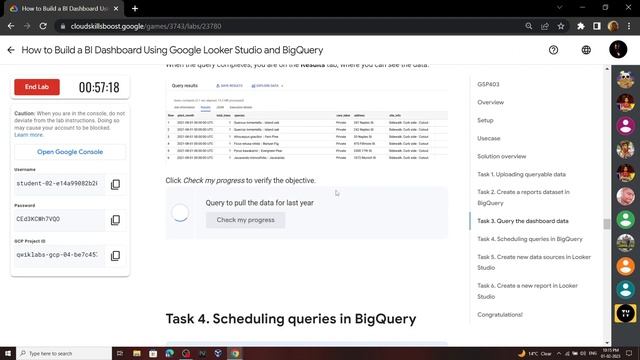Click the browser back arrow
Image resolution: width=640 pixels, height=360 pixels.
[x=11, y=26]
